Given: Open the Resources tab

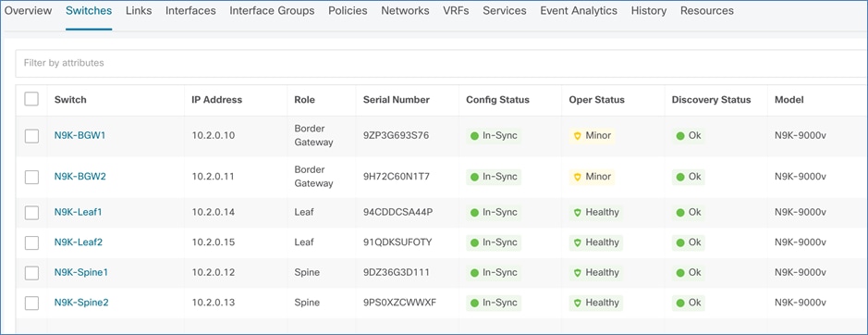Looking at the screenshot, I should tap(707, 10).
